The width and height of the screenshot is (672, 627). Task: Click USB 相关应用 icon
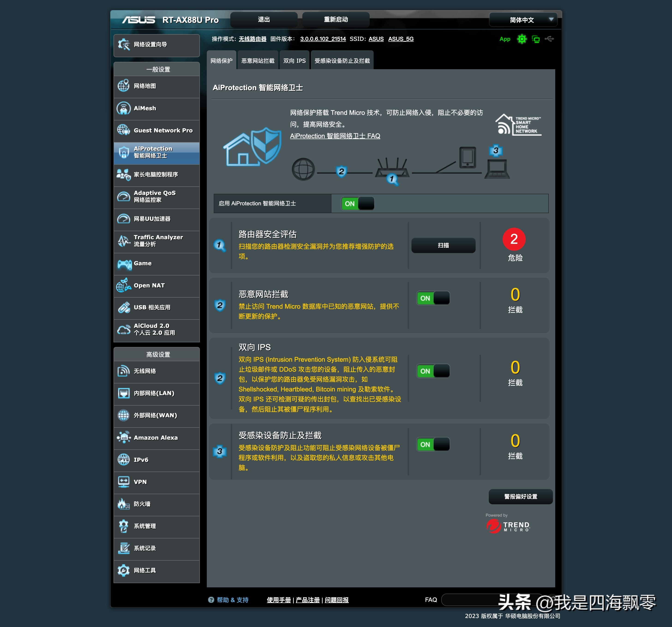(x=124, y=308)
